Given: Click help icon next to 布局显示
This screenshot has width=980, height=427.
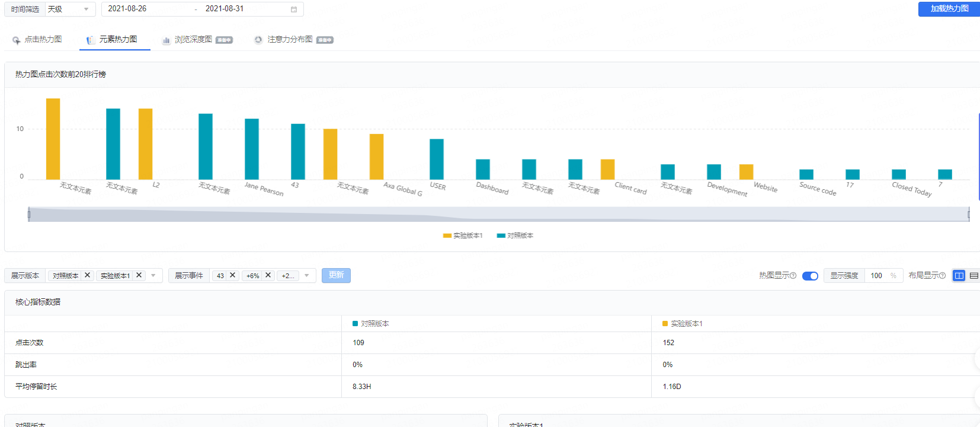Looking at the screenshot, I should pos(942,276).
